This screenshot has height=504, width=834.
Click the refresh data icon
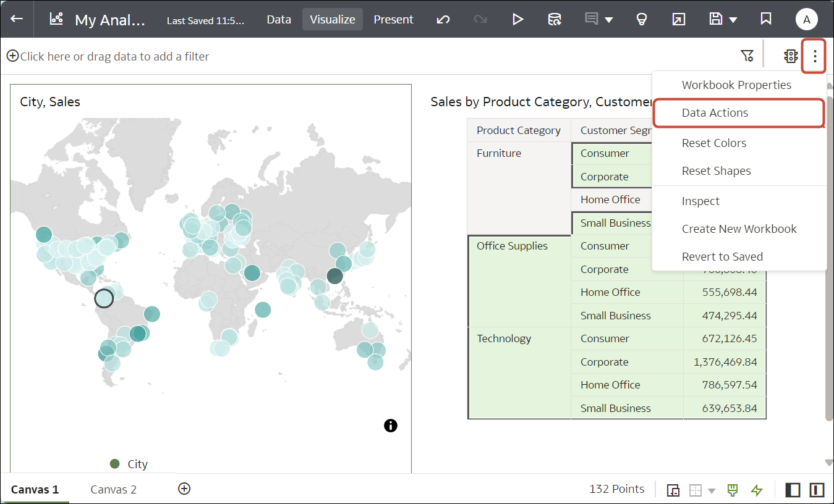(555, 19)
